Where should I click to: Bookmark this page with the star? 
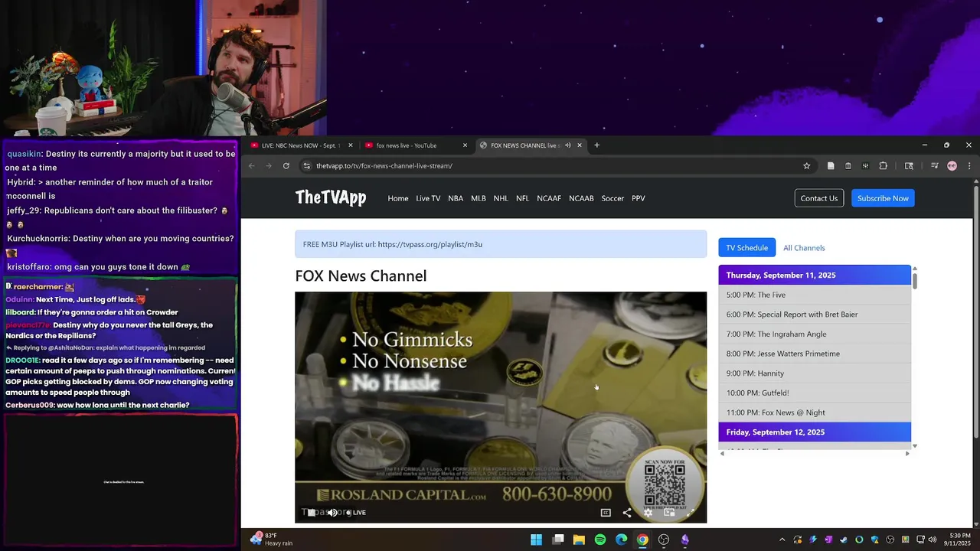(x=806, y=166)
